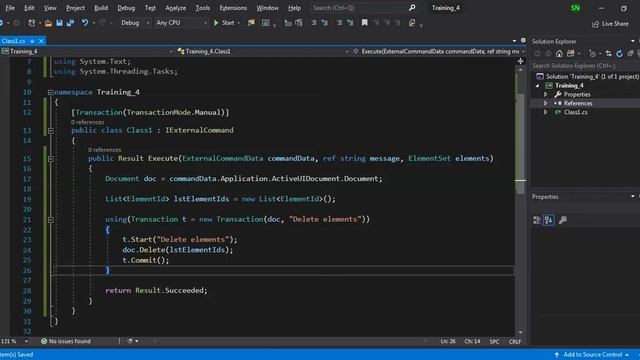Open the Build menu
This screenshot has height=360, width=640.
[x=101, y=8]
